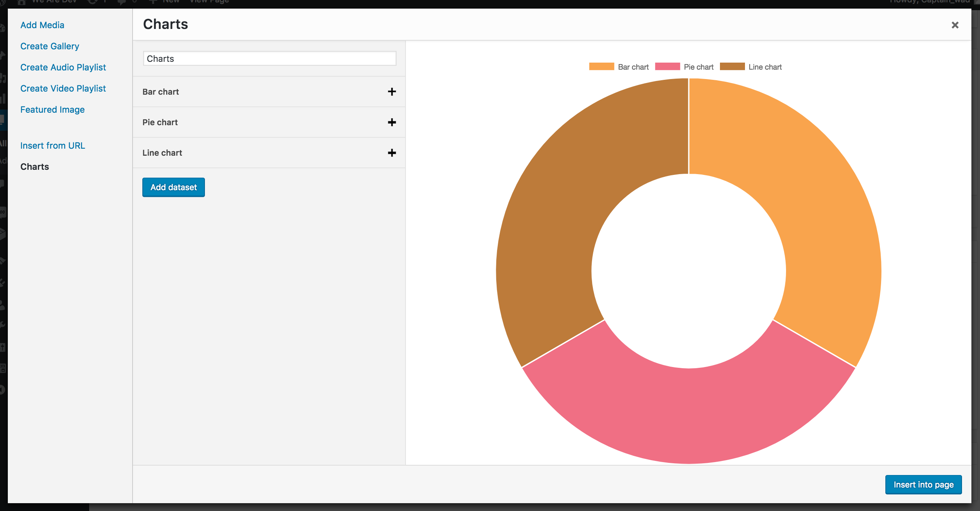Expand the Line chart dataset plus icon
Viewport: 980px width, 511px height.
[391, 153]
